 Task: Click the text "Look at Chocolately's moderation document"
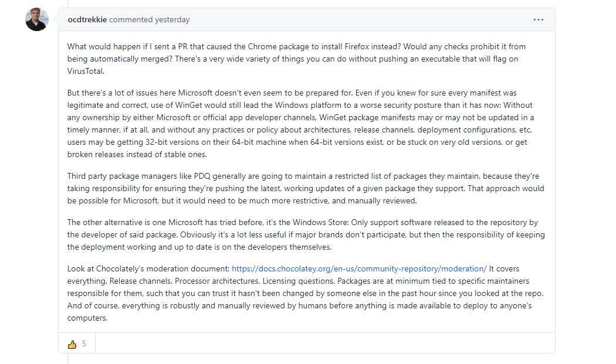(x=148, y=268)
